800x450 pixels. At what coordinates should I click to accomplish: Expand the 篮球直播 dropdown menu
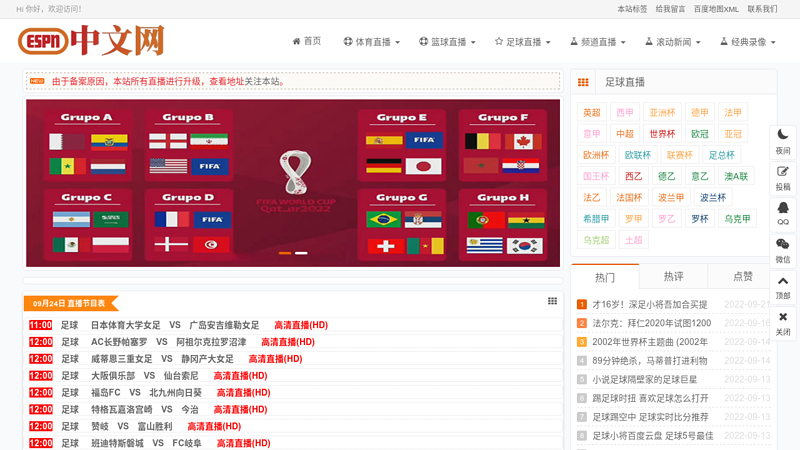pos(447,42)
